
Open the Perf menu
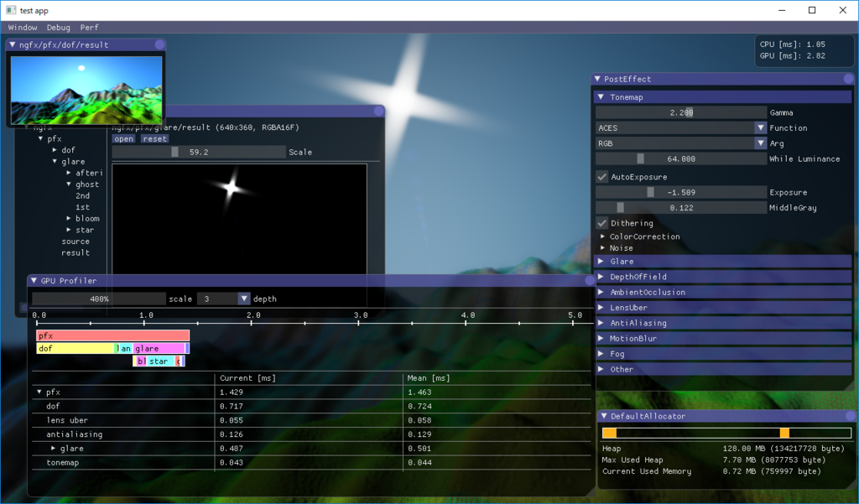(x=89, y=28)
